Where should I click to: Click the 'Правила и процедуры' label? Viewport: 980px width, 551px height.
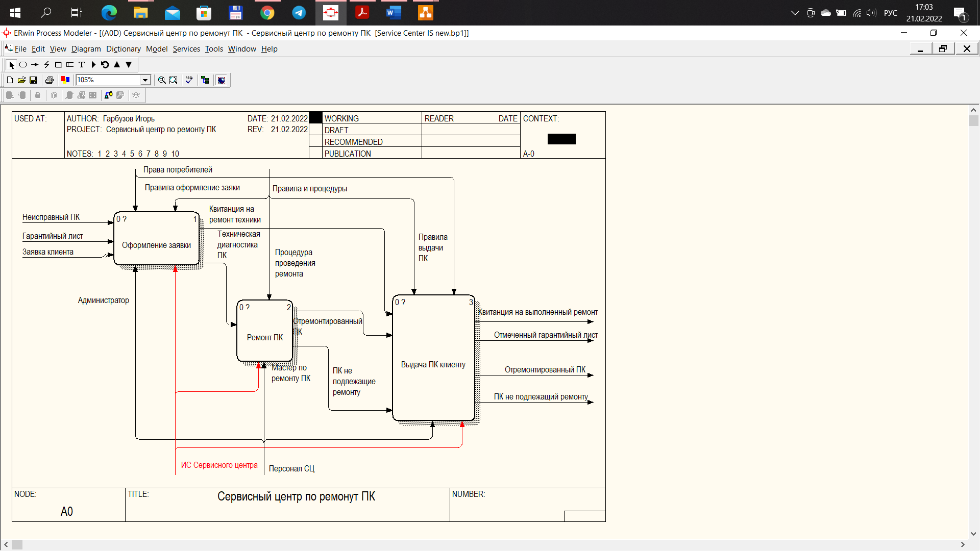[x=310, y=189]
